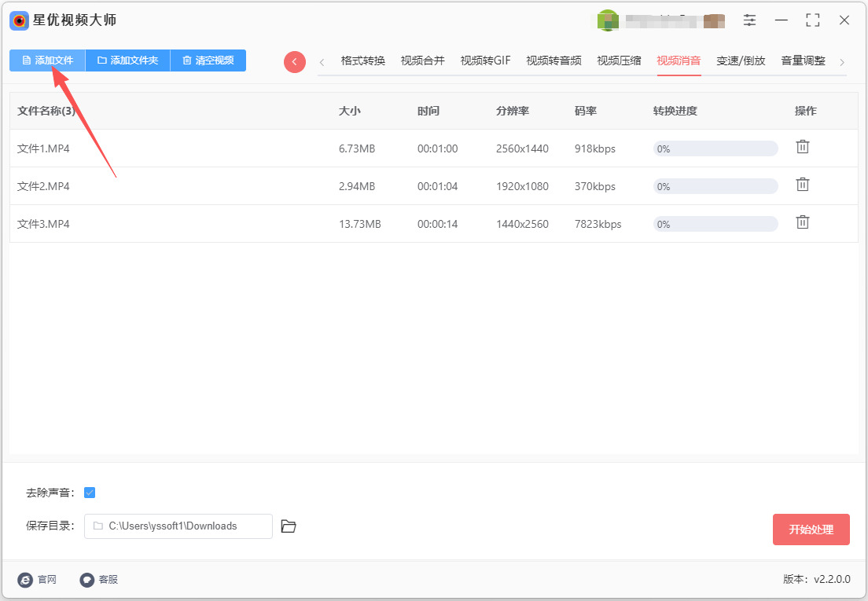The height and width of the screenshot is (601, 868).
Task: Click the 操作 column header
Action: [806, 111]
